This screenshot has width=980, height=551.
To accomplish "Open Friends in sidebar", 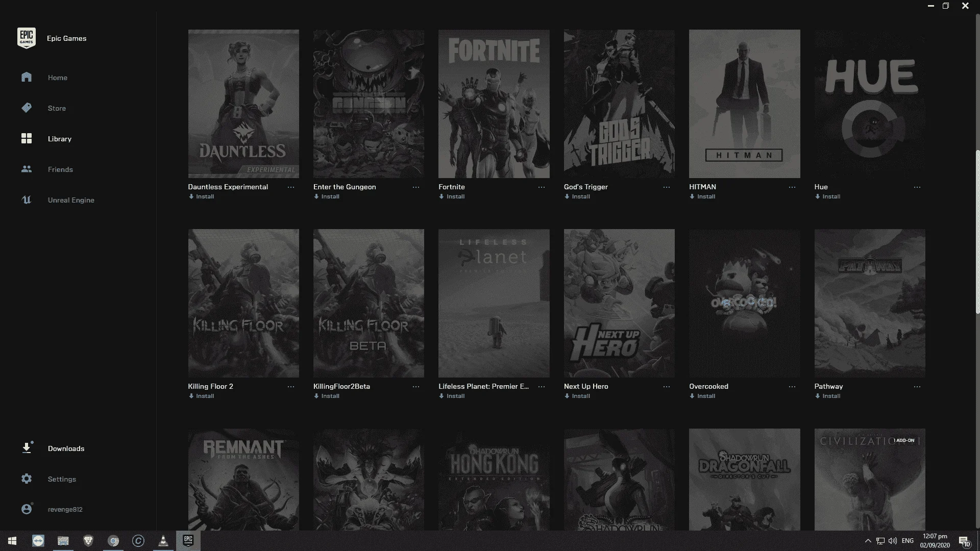I will coord(60,169).
